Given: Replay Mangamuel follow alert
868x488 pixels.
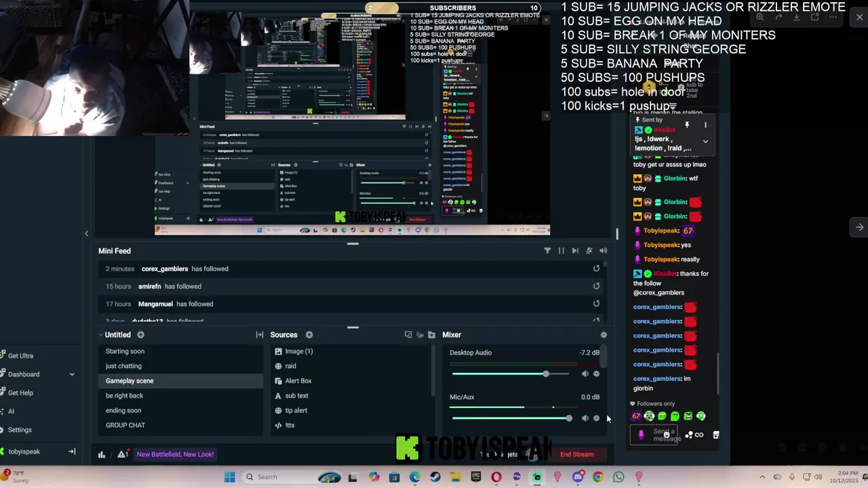Looking at the screenshot, I should coord(596,304).
